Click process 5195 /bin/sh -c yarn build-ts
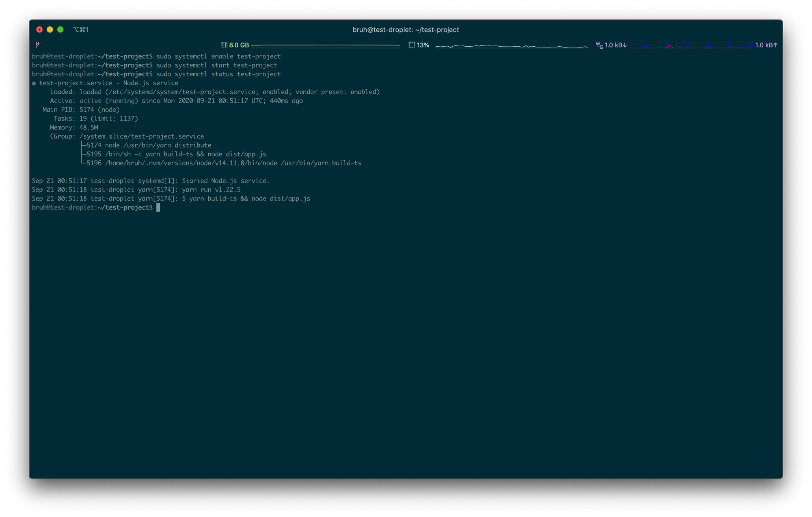The width and height of the screenshot is (812, 517). click(x=176, y=155)
